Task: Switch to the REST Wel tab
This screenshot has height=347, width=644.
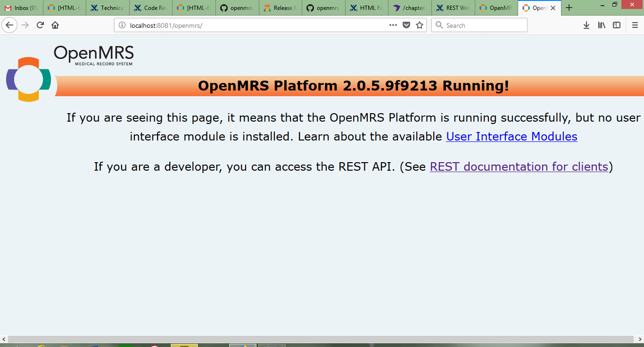Action: [x=453, y=8]
